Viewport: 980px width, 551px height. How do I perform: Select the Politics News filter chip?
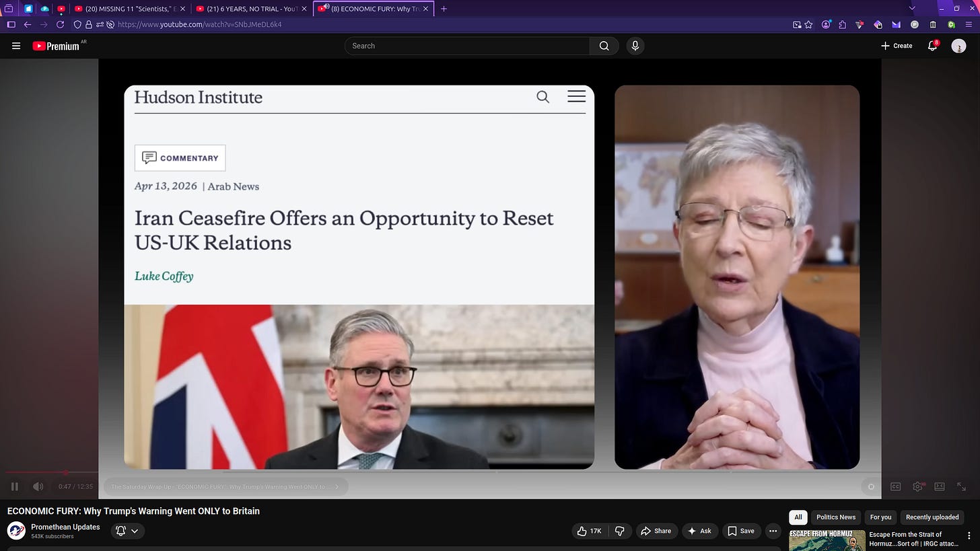click(835, 517)
